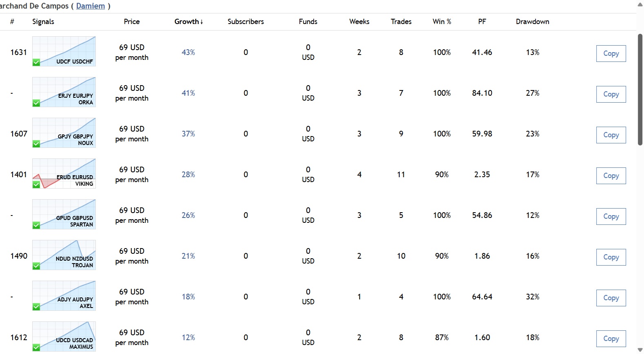644x354 pixels.
Task: Click the green checkmark on ERJY EURJPY ORKA
Action: pos(36,103)
